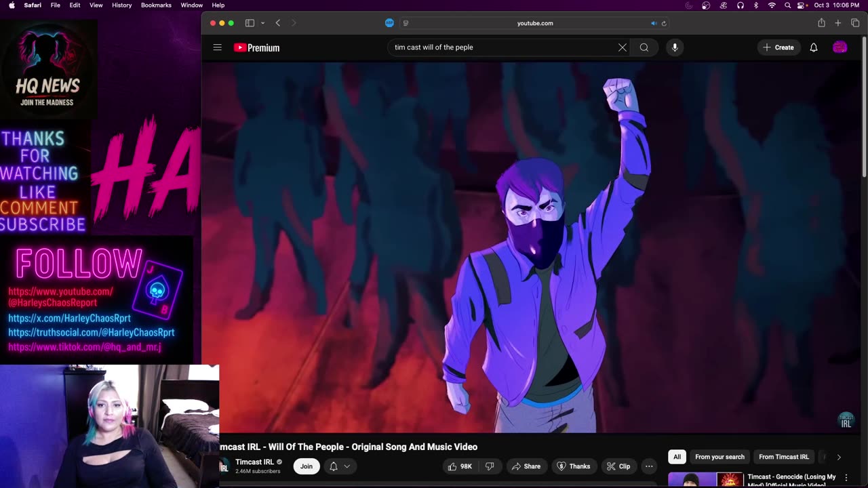Viewport: 868px width, 488px height.
Task: Open the Help menu
Action: click(x=218, y=5)
